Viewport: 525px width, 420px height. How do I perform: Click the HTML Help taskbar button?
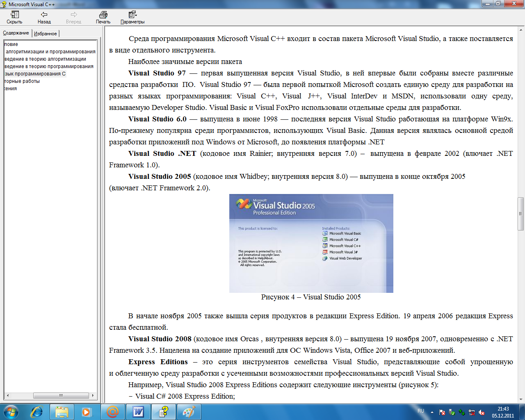click(x=164, y=412)
